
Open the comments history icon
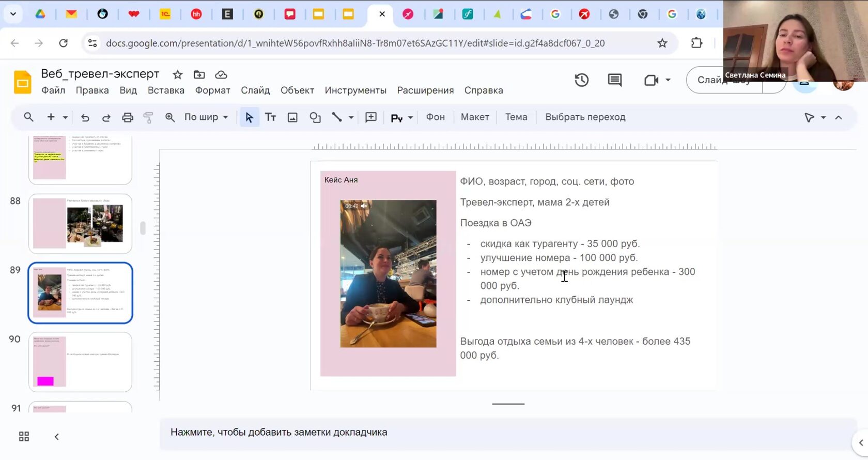(615, 80)
